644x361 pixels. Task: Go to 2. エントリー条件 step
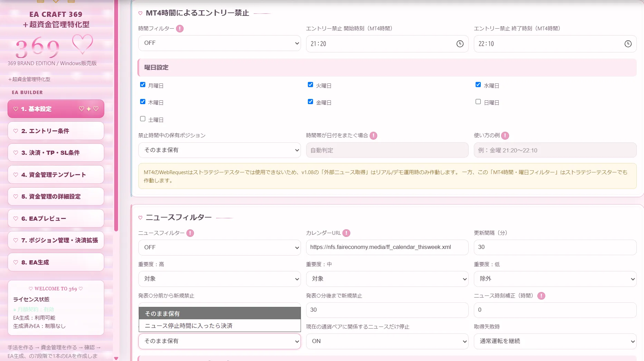(56, 131)
